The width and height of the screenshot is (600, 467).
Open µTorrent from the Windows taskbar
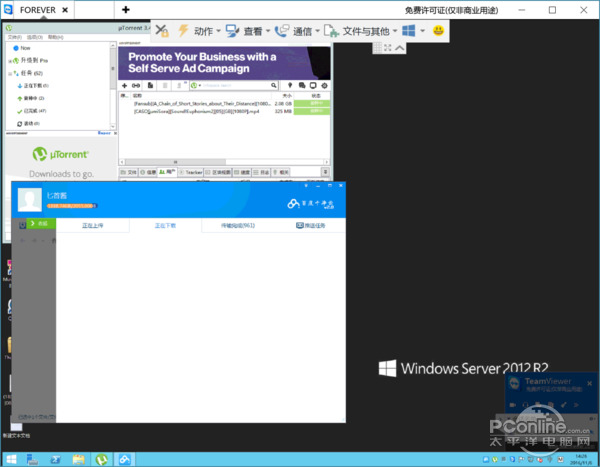101,459
